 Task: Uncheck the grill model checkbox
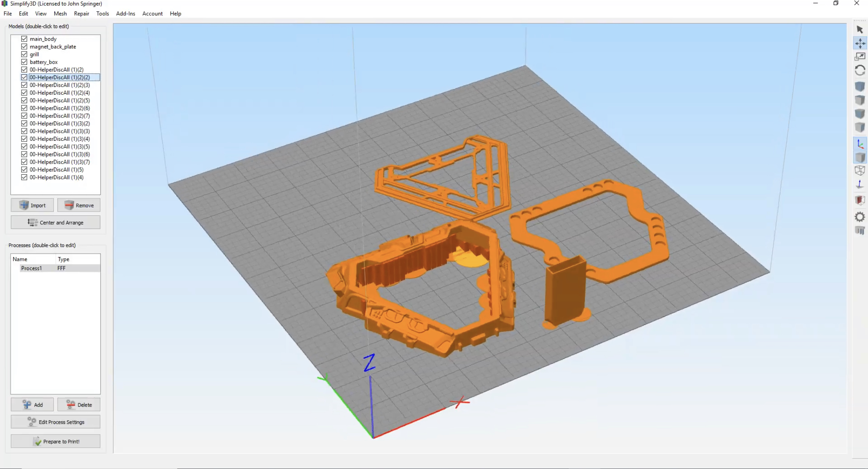24,54
